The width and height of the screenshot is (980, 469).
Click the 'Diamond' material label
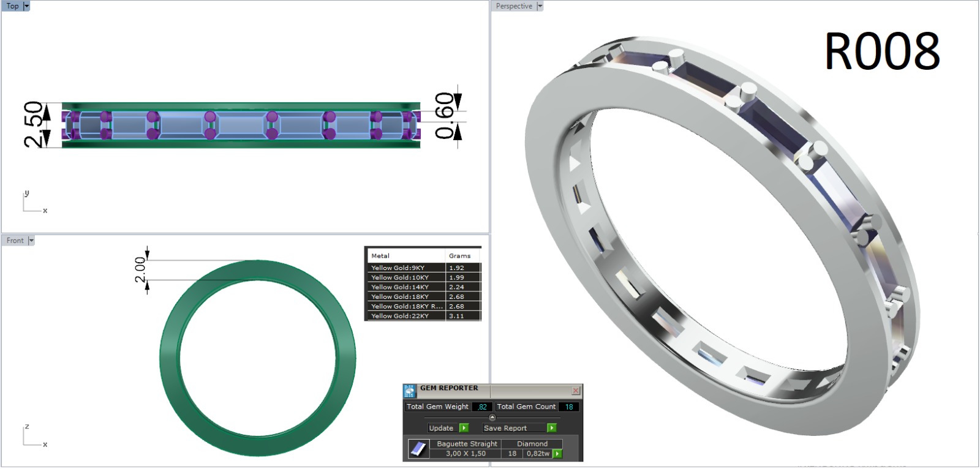click(532, 444)
